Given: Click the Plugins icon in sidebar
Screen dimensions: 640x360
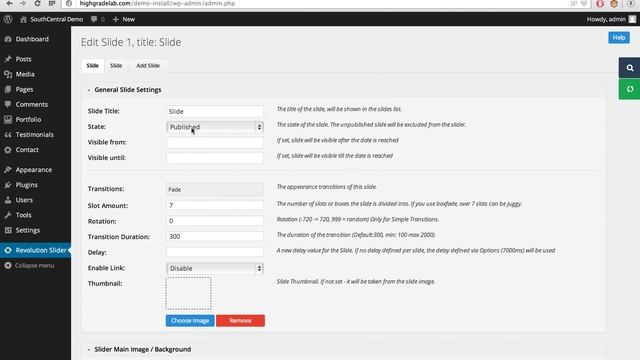Looking at the screenshot, I should (8, 184).
